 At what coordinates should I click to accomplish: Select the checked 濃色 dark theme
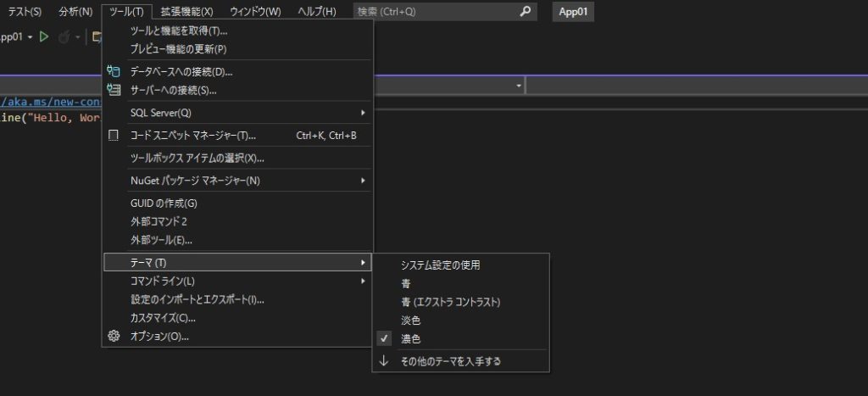411,338
